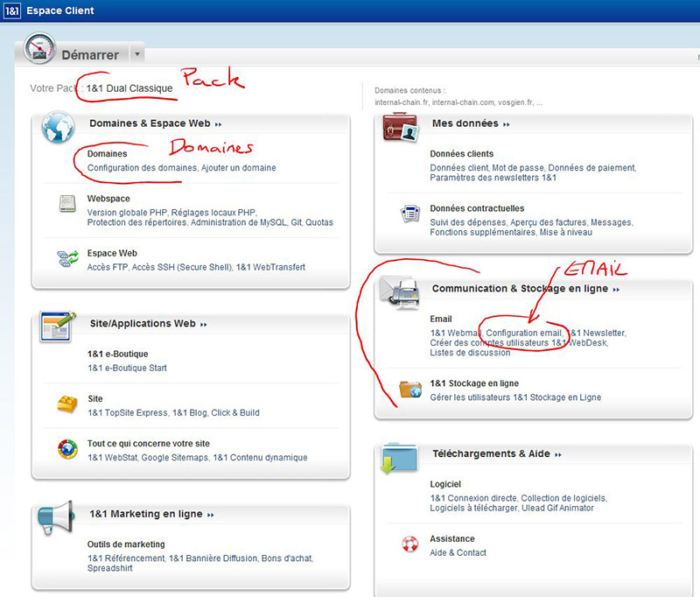This screenshot has width=700, height=597.
Task: Click the Site/Applications Web pencil page icon
Action: pyautogui.click(x=57, y=327)
